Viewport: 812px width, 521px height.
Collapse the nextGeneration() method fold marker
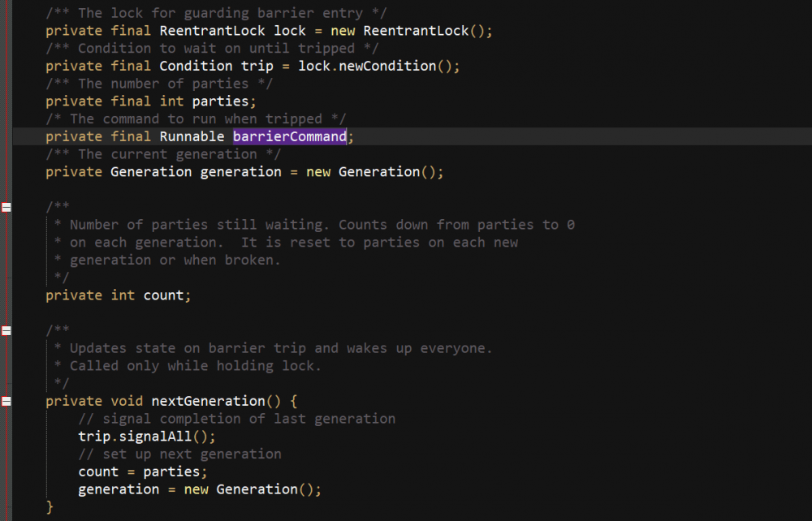click(6, 401)
